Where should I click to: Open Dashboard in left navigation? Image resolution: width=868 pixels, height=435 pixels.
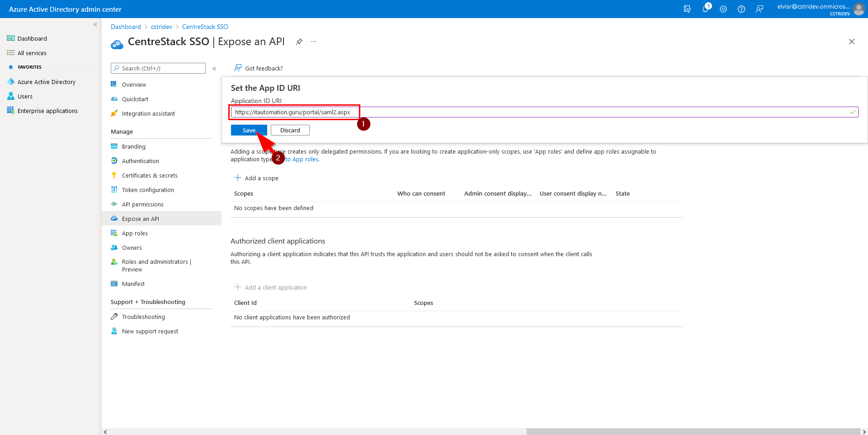pyautogui.click(x=32, y=38)
